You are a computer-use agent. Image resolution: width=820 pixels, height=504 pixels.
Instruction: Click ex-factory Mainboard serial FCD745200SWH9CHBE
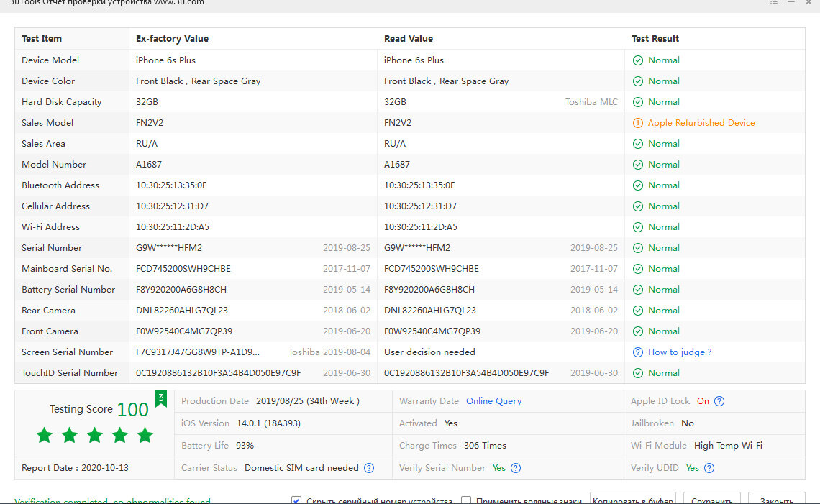[183, 269]
